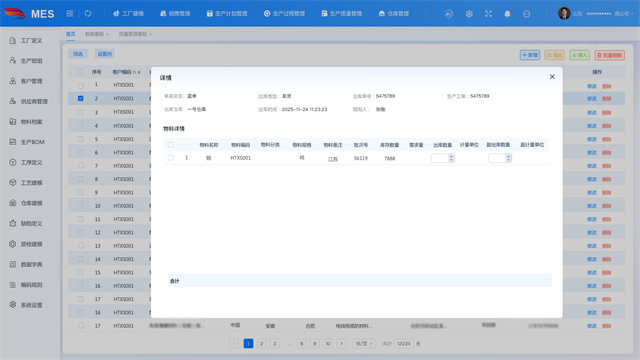
Task: Click the user avatar picture
Action: (x=564, y=13)
